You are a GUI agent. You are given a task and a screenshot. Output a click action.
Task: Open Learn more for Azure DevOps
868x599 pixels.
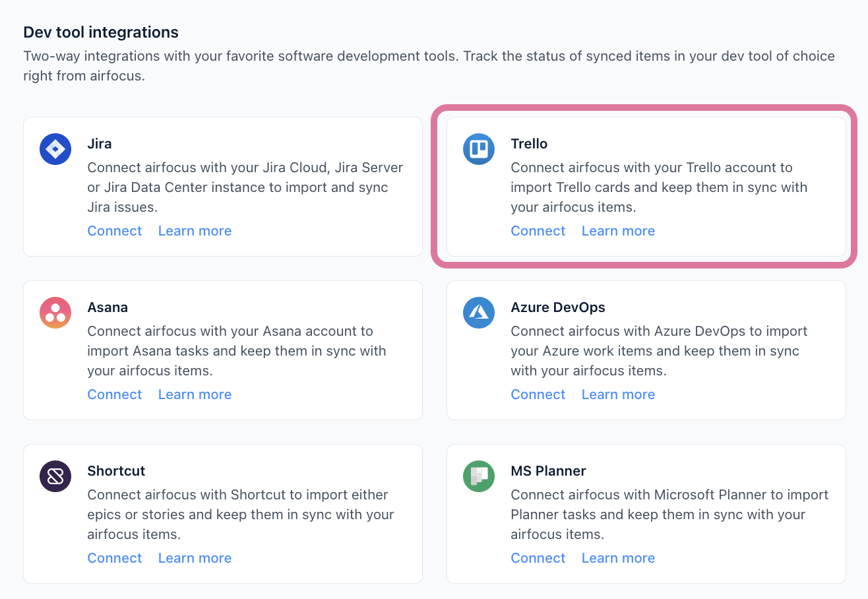click(x=618, y=394)
